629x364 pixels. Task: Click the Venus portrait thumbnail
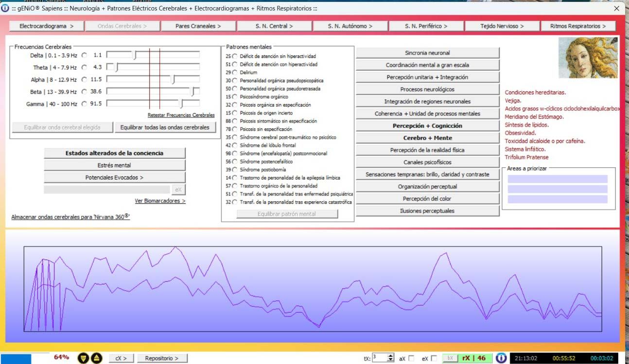[x=588, y=57]
